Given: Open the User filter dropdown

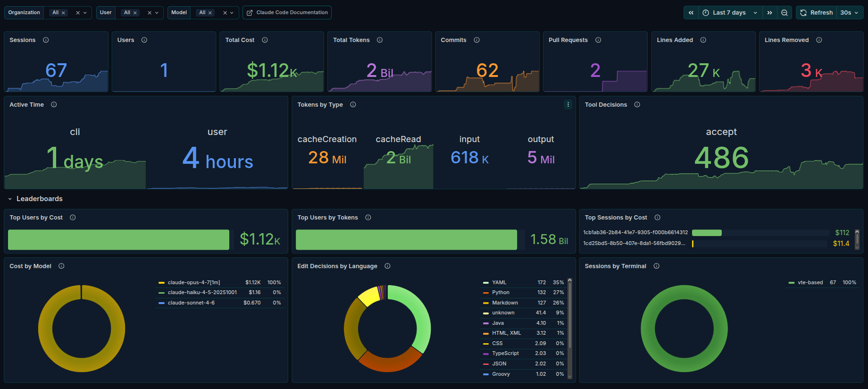Looking at the screenshot, I should coord(157,13).
